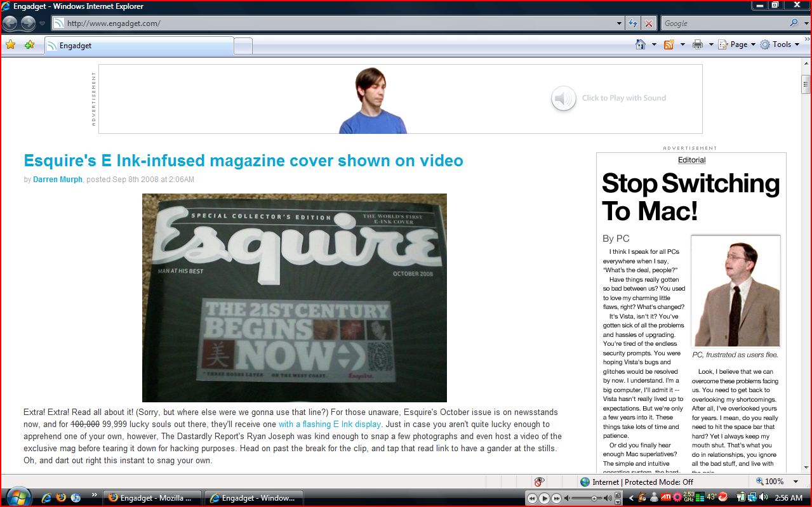Open the zoom level dropdown arrow

pyautogui.click(x=796, y=482)
